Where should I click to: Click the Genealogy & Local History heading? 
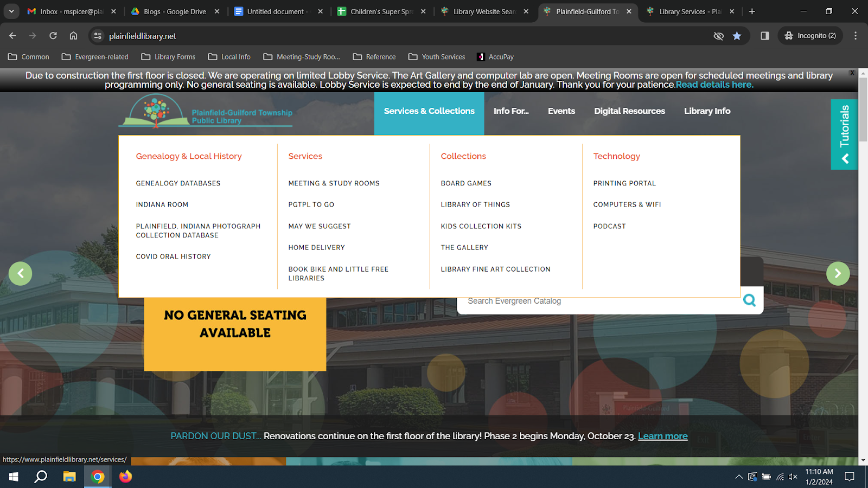(x=189, y=156)
